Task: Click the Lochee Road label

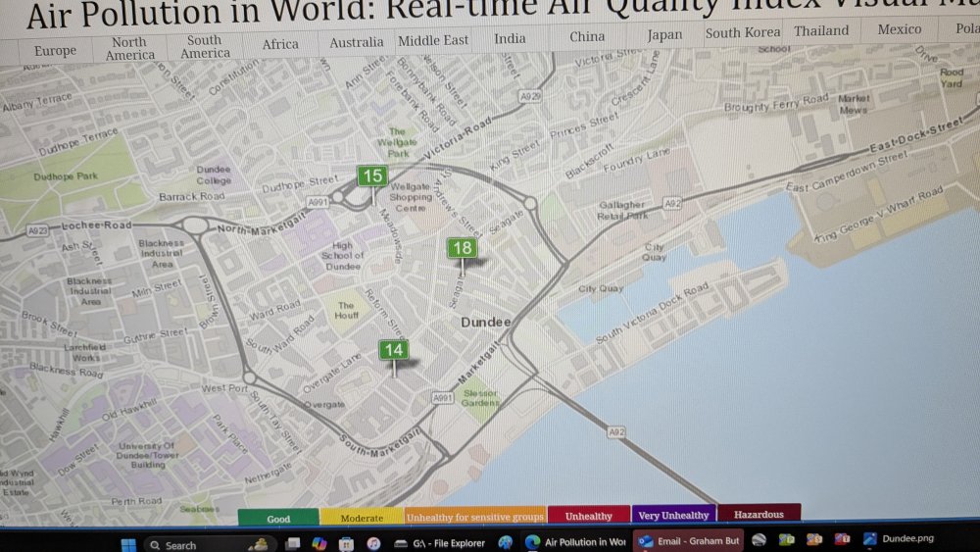Action: click(96, 226)
